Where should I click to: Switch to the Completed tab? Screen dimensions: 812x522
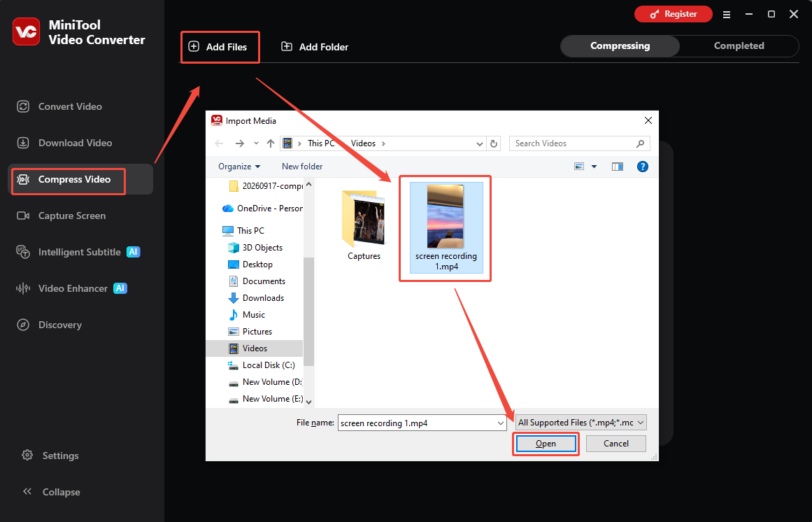point(739,46)
